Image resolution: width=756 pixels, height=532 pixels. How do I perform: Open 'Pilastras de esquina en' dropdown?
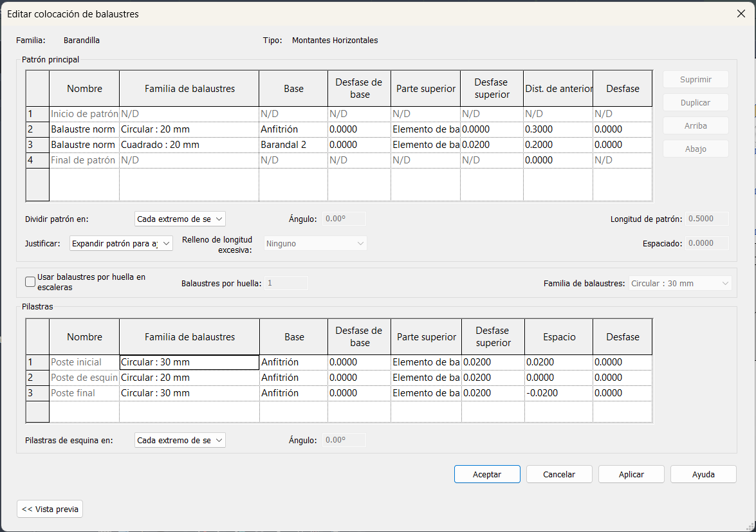click(180, 440)
